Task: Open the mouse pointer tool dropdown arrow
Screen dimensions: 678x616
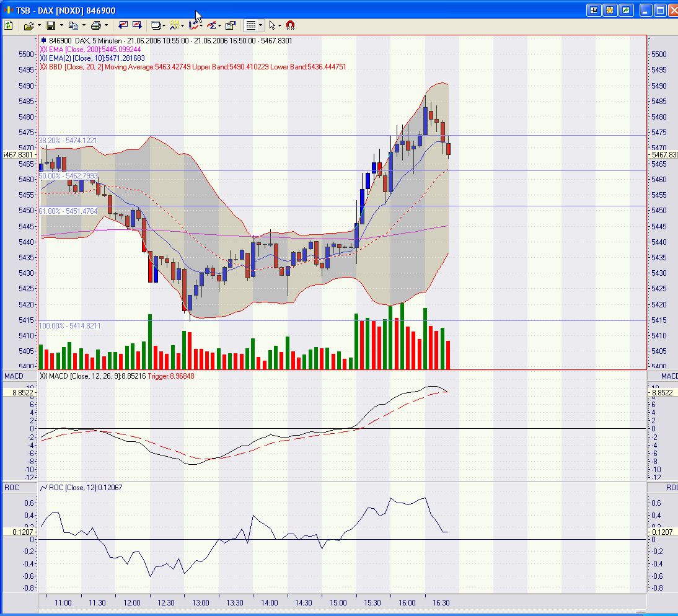Action: click(x=280, y=25)
